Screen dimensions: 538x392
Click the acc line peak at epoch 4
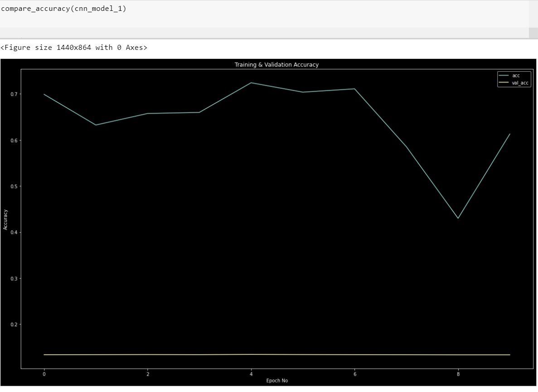click(251, 82)
